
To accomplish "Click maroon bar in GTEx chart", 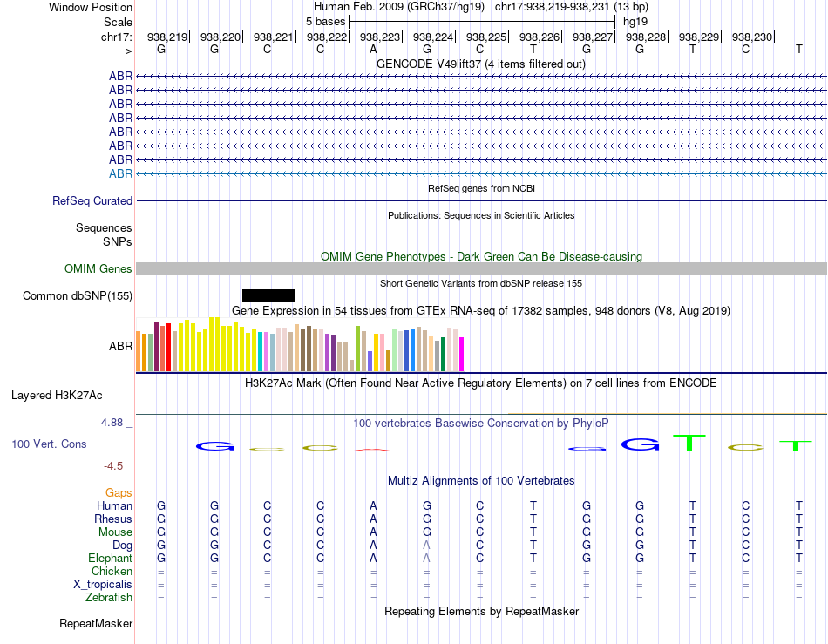I will (156, 347).
